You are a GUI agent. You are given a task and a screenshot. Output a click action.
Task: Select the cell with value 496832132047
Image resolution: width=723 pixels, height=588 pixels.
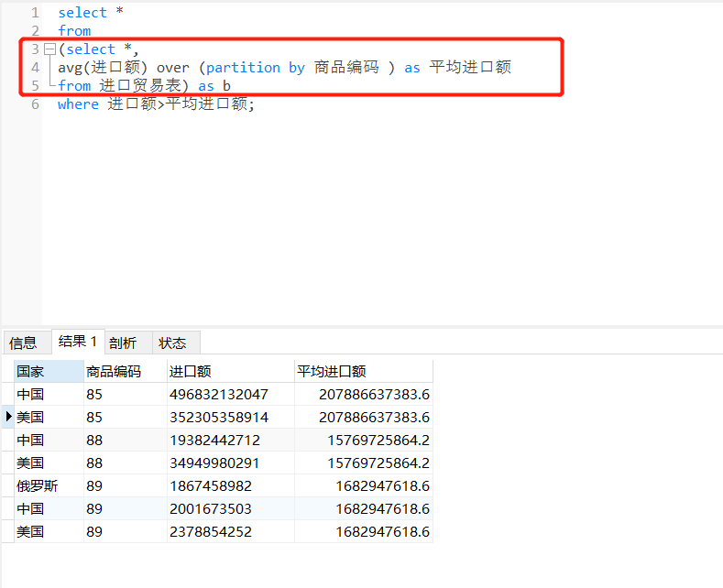click(x=231, y=395)
